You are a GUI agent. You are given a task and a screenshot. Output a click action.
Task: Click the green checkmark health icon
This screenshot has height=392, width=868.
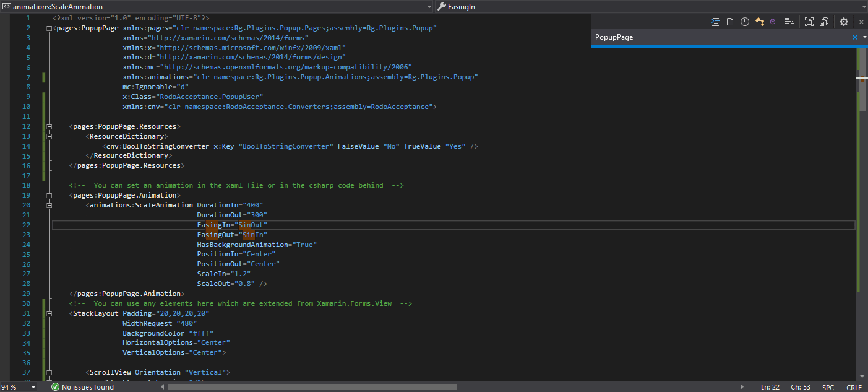[56, 387]
